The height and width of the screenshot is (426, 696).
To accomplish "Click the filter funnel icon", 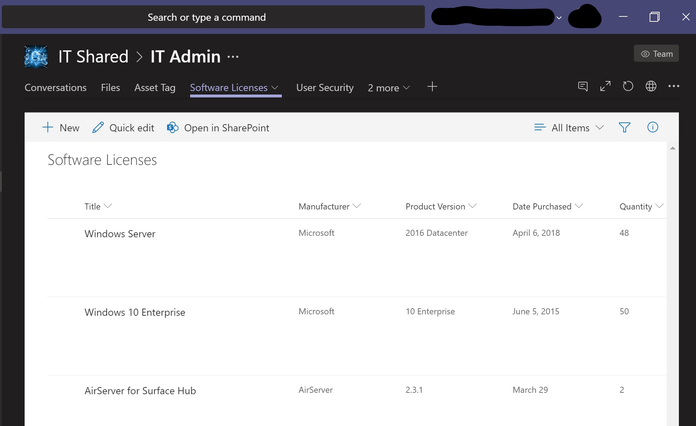I will pyautogui.click(x=625, y=128).
